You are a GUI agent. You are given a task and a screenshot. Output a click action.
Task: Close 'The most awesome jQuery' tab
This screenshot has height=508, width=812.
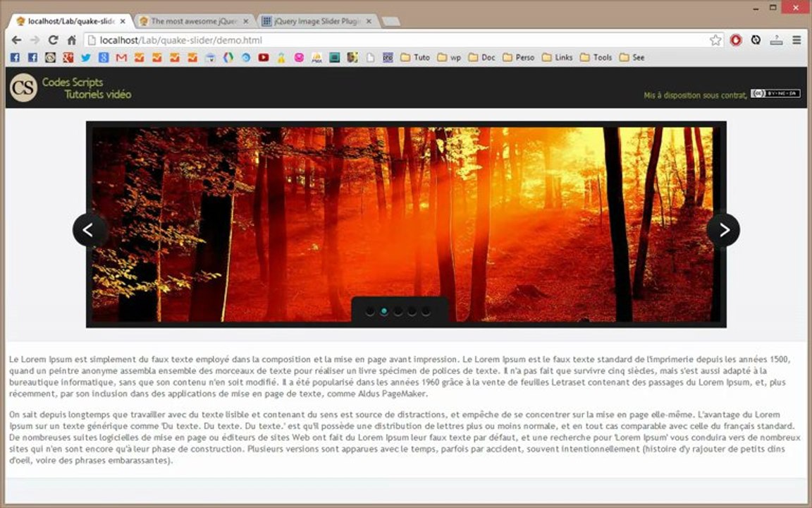(246, 21)
